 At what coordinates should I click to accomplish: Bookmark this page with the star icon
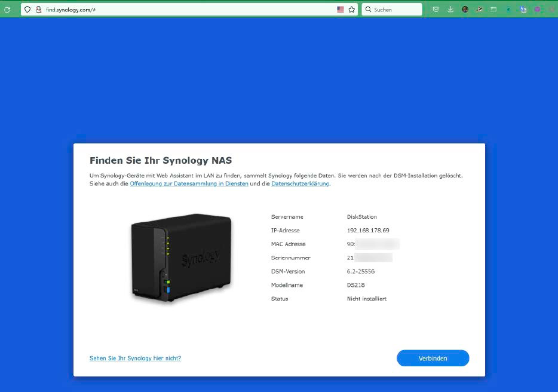click(352, 10)
